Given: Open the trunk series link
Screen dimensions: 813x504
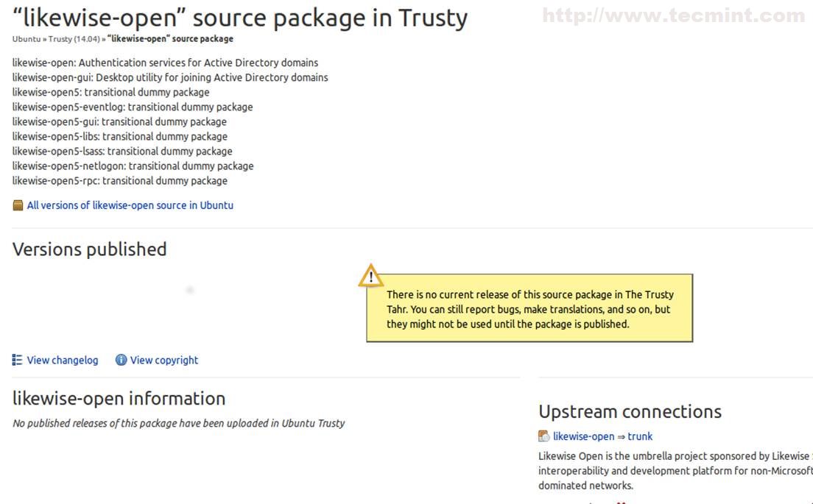Looking at the screenshot, I should [640, 436].
